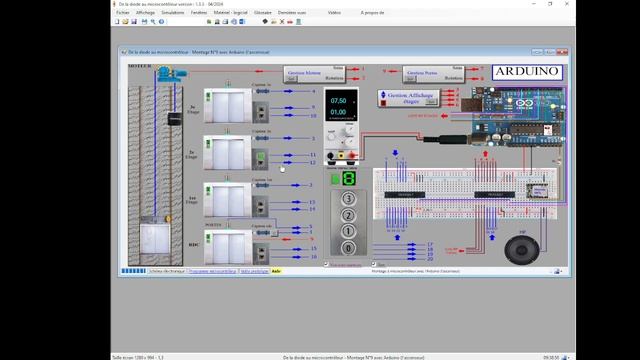Click the red resistor toolbar icon
The image size is (640, 360).
290,22
